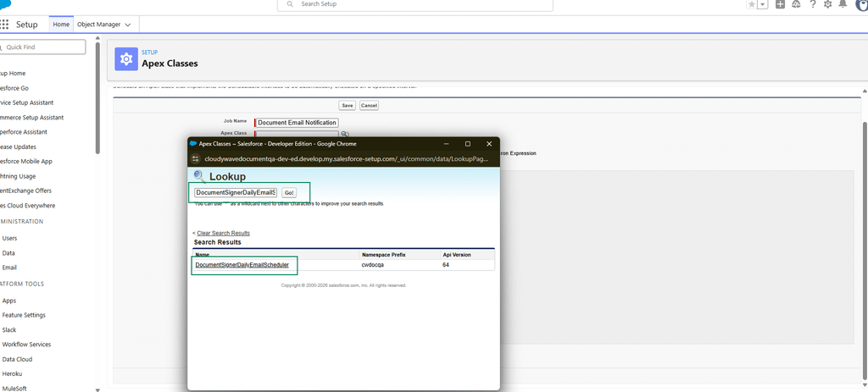The height and width of the screenshot is (392, 868).
Task: Click the site info icon in popup address bar
Action: [195, 158]
